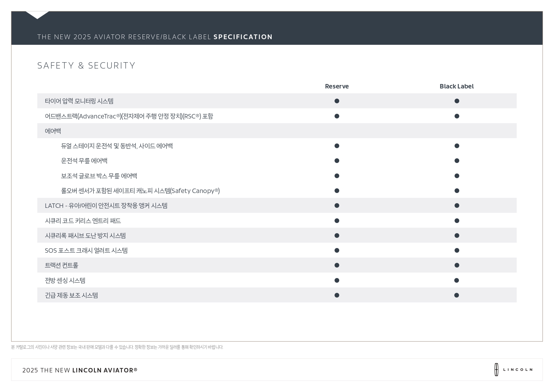The width and height of the screenshot is (554, 392).
Task: Click the Korean disclaimer footnote text
Action: [x=117, y=347]
